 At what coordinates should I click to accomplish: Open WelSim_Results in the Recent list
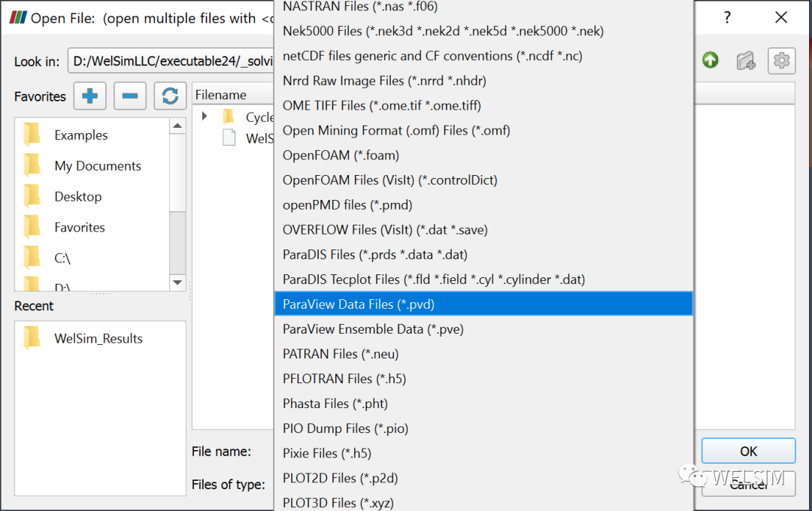click(x=100, y=339)
